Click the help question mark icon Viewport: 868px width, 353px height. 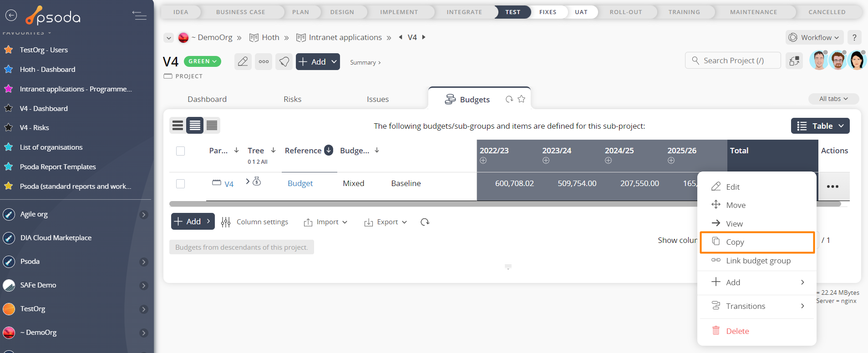point(854,37)
